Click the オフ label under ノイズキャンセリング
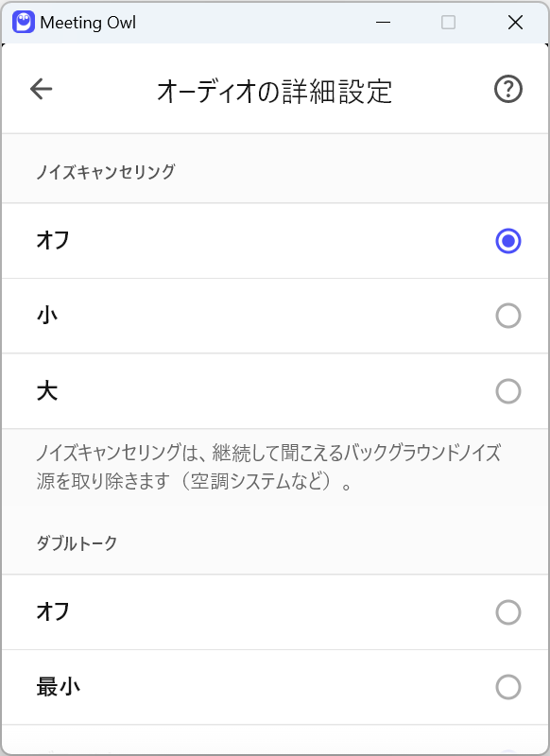The height and width of the screenshot is (756, 550). [x=53, y=241]
